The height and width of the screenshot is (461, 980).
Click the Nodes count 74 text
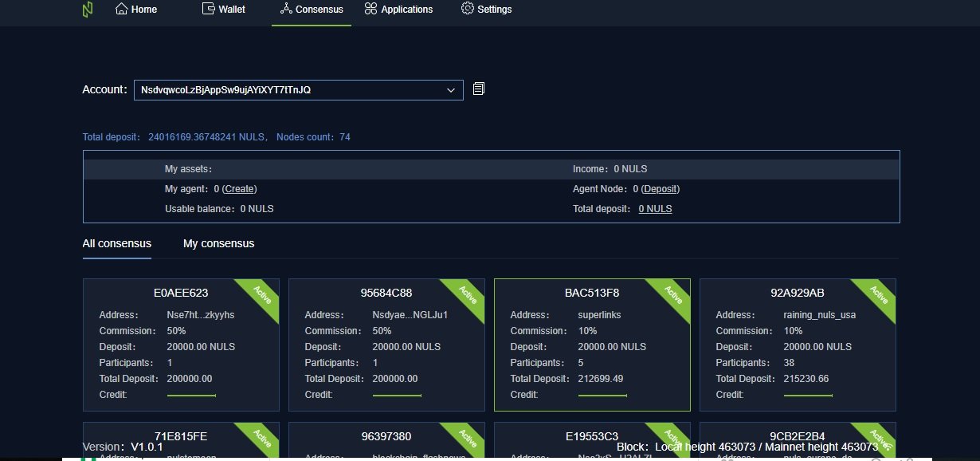pyautogui.click(x=313, y=137)
